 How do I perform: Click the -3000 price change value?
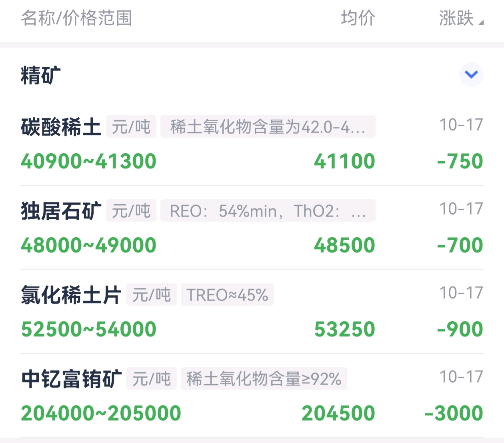point(454,413)
